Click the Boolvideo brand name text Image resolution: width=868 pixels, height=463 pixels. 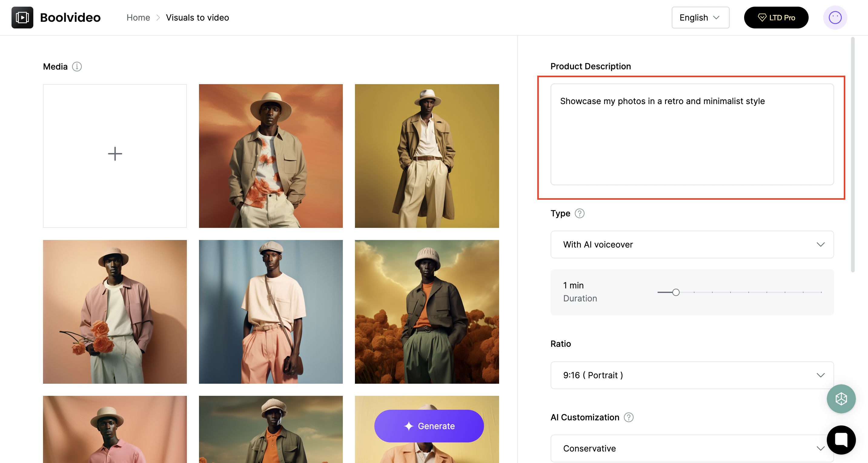70,18
